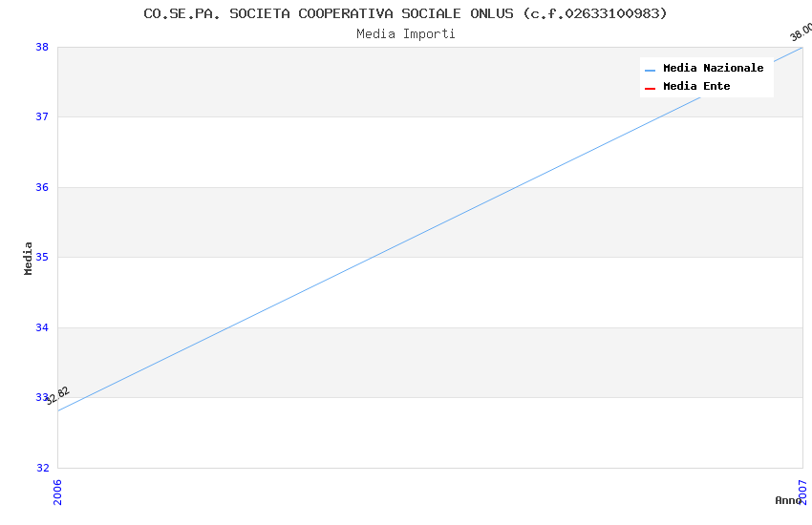Click the 2006 x-axis label

click(57, 492)
